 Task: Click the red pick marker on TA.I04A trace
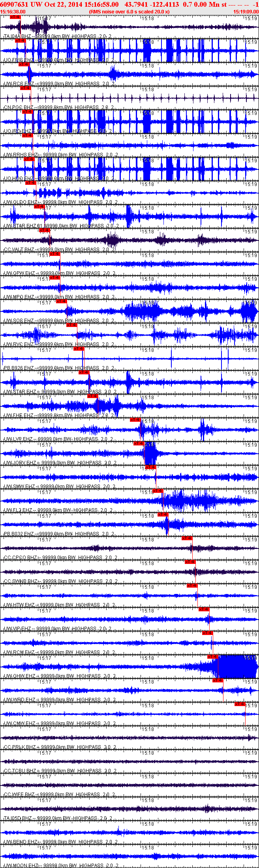(x=15, y=17)
